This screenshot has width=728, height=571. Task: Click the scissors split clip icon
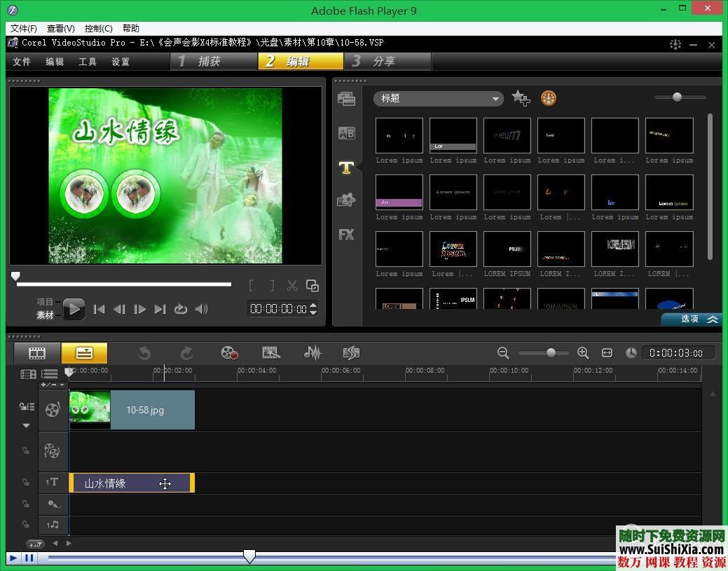point(292,286)
